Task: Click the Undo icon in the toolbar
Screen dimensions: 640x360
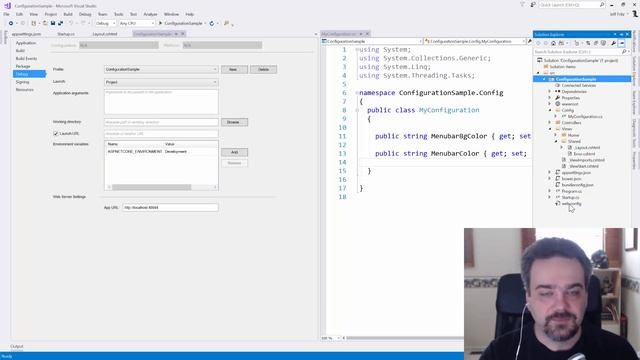Action: (x=71, y=23)
